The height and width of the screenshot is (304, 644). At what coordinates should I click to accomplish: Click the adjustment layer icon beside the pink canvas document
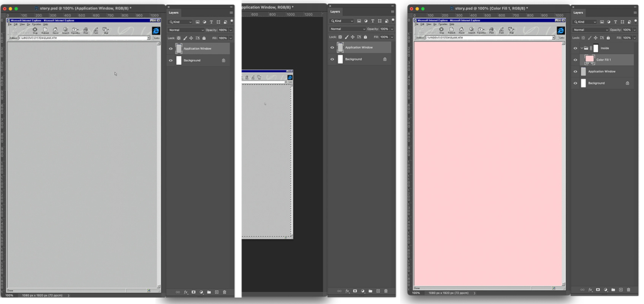pos(606,290)
